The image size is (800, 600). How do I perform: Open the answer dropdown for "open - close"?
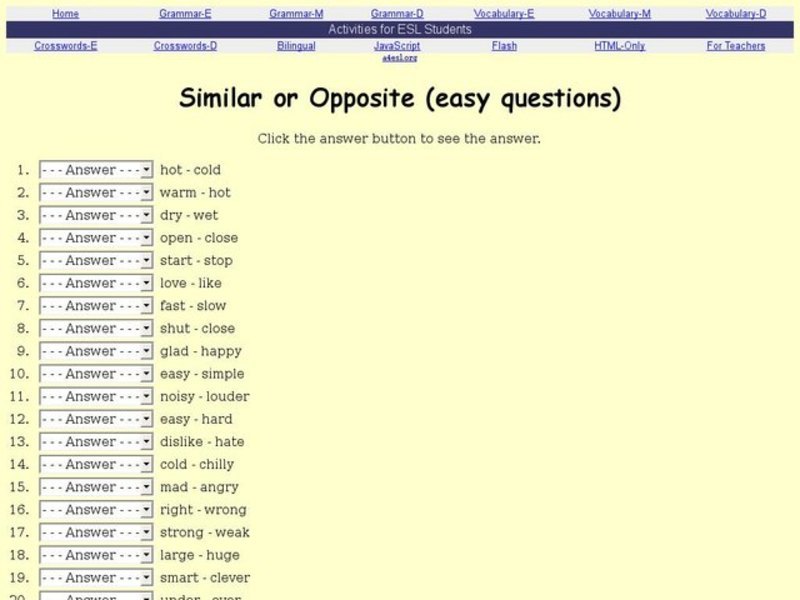[x=94, y=237]
